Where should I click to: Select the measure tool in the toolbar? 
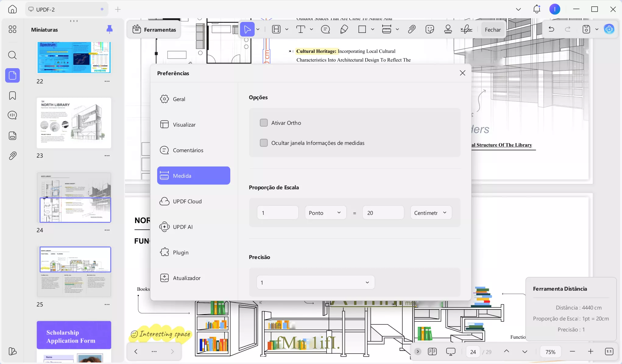tap(386, 29)
